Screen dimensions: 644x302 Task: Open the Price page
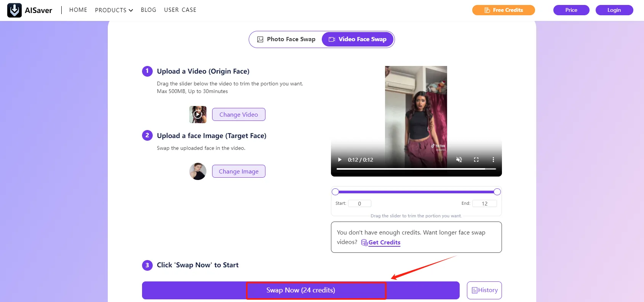571,10
